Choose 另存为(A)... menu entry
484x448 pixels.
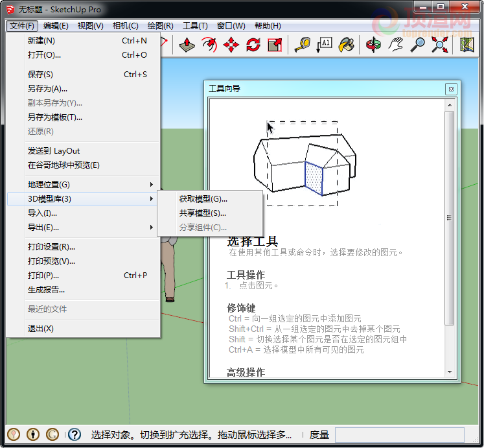point(83,89)
